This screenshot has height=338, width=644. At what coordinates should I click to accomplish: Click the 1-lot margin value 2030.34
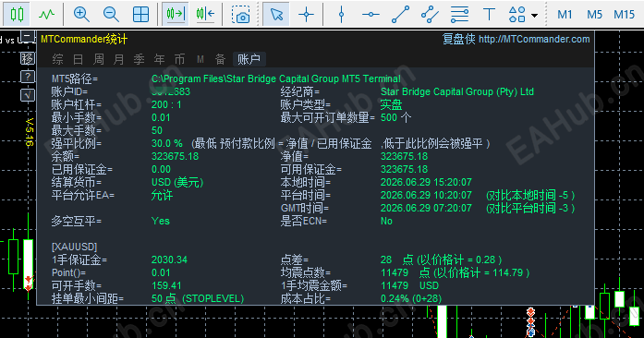click(169, 260)
